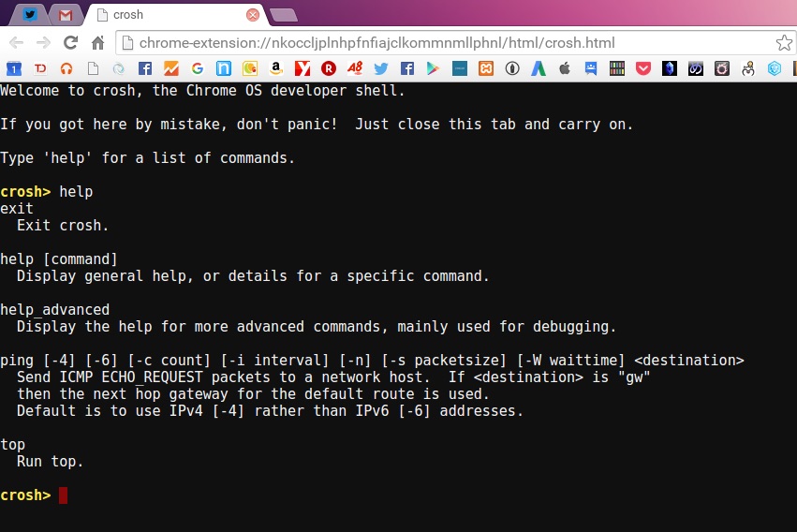This screenshot has width=797, height=532.
Task: Open the teal square bookmark
Action: click(x=460, y=68)
